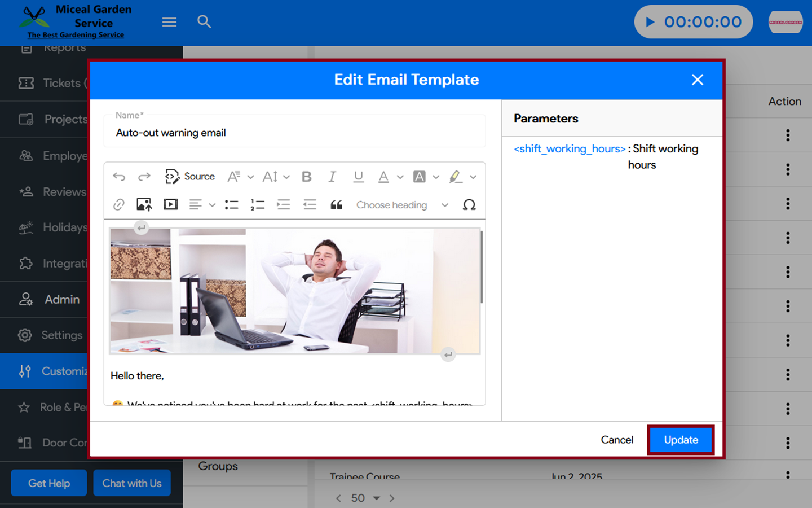Expand the font color dropdown

point(400,177)
